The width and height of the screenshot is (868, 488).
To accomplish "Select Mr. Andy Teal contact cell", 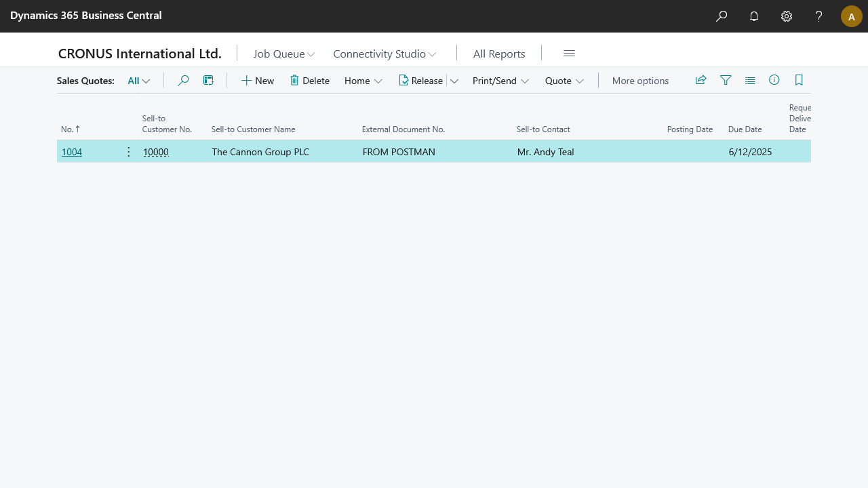I will pos(545,152).
